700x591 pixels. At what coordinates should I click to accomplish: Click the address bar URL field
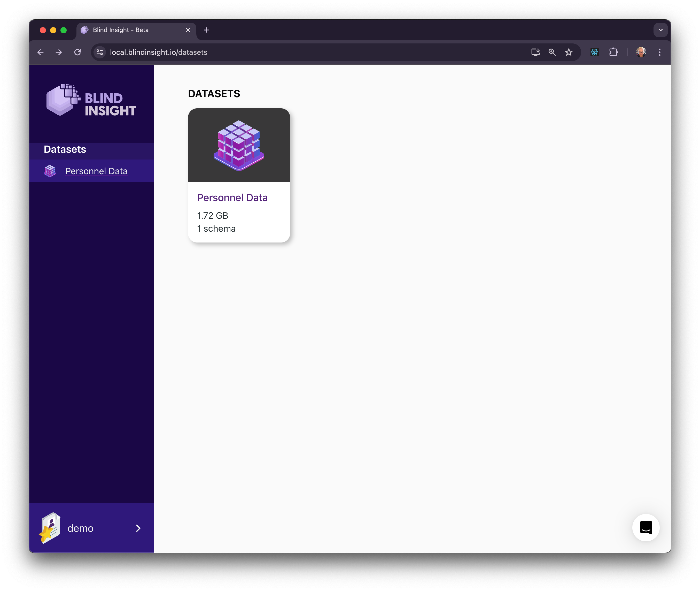[301, 52]
